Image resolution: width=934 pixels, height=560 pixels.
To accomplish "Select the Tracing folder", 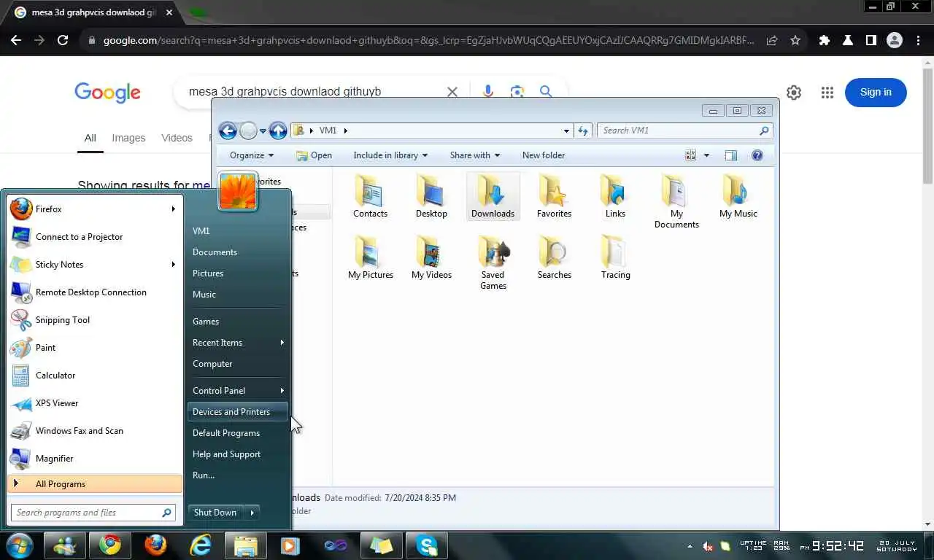I will (x=615, y=257).
